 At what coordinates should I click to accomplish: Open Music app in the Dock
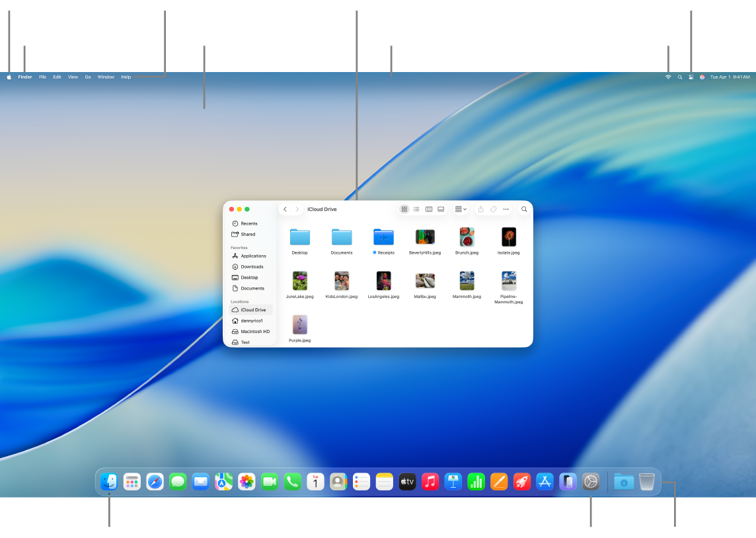click(x=430, y=482)
